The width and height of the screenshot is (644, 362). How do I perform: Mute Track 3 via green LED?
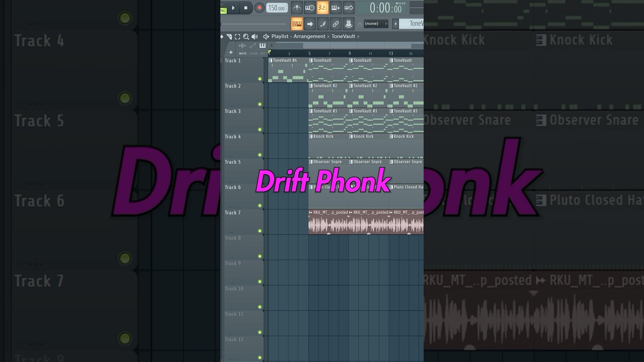pyautogui.click(x=260, y=130)
